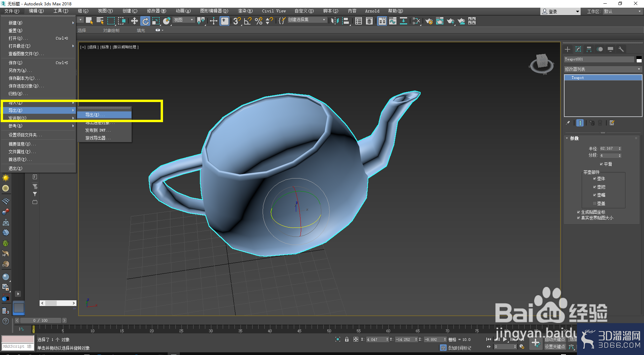Enable the 壶盖 (Lid) teapot part

pyautogui.click(x=595, y=203)
